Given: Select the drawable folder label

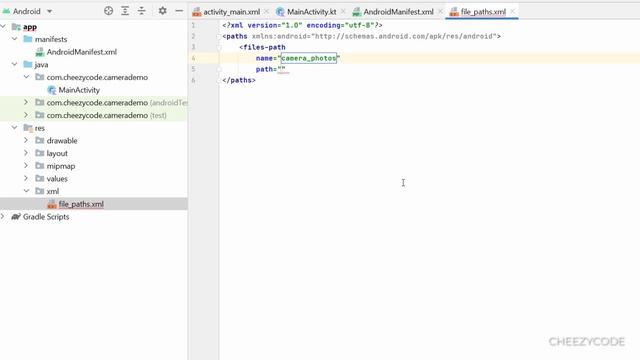Looking at the screenshot, I should (62, 140).
